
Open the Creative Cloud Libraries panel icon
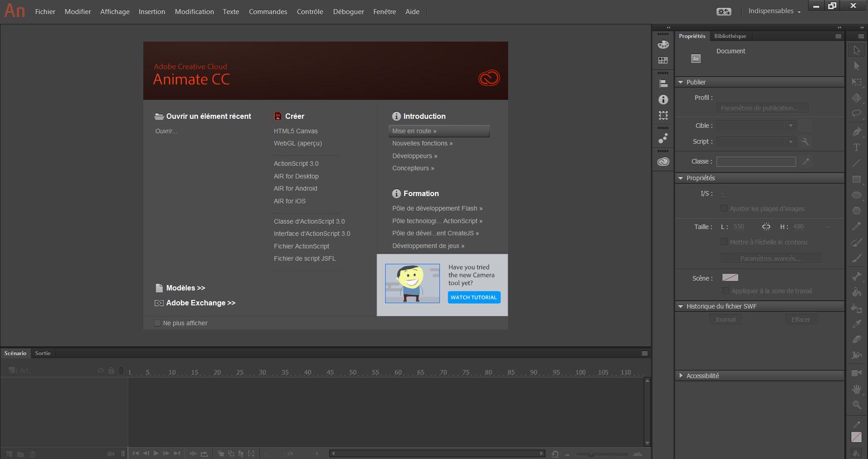(x=663, y=162)
